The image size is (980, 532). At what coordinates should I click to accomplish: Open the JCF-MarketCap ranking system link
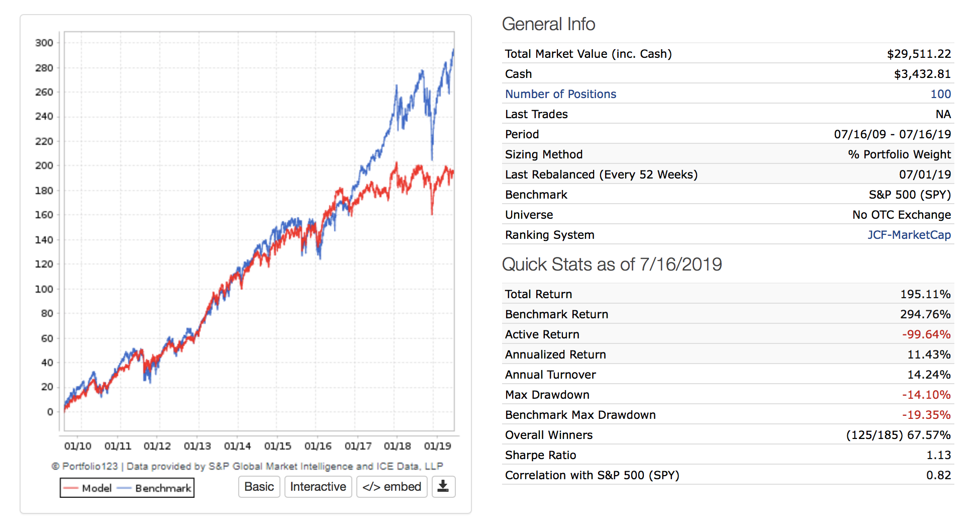(909, 235)
